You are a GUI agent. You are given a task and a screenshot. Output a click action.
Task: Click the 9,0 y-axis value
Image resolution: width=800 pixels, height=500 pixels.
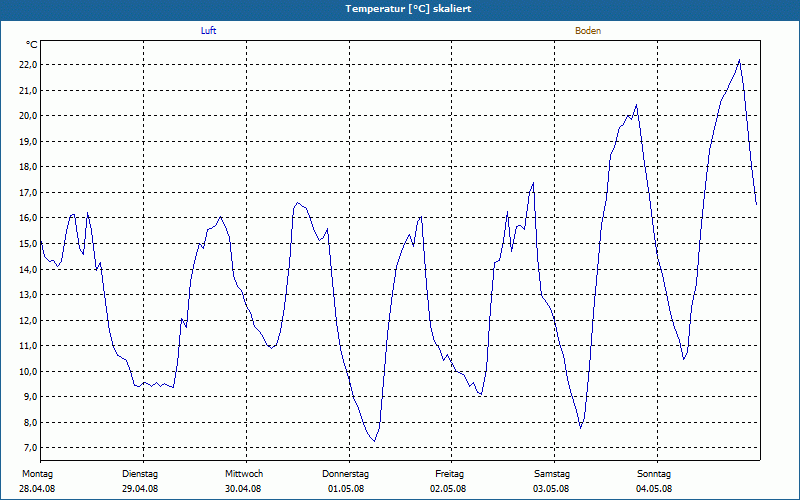click(x=30, y=397)
